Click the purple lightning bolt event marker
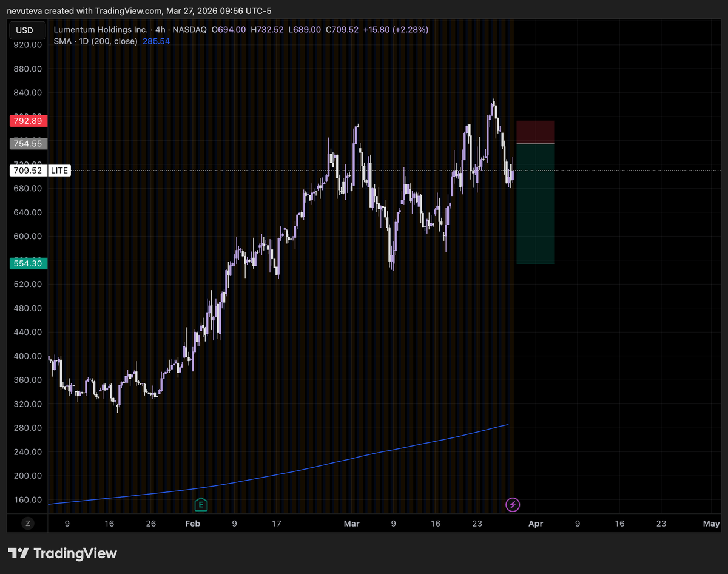This screenshot has width=728, height=574. [x=513, y=504]
